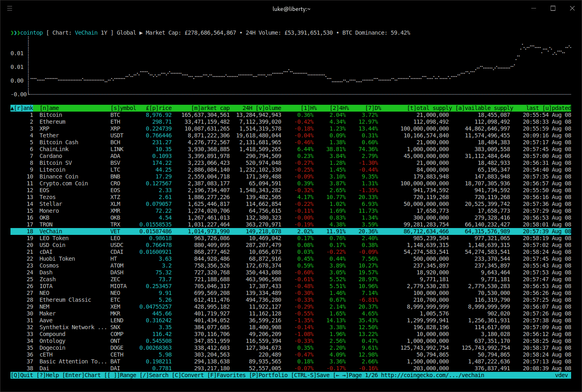582x392 pixels.
Task: Click [CTRL-S]Save in status bar
Action: 310,375
